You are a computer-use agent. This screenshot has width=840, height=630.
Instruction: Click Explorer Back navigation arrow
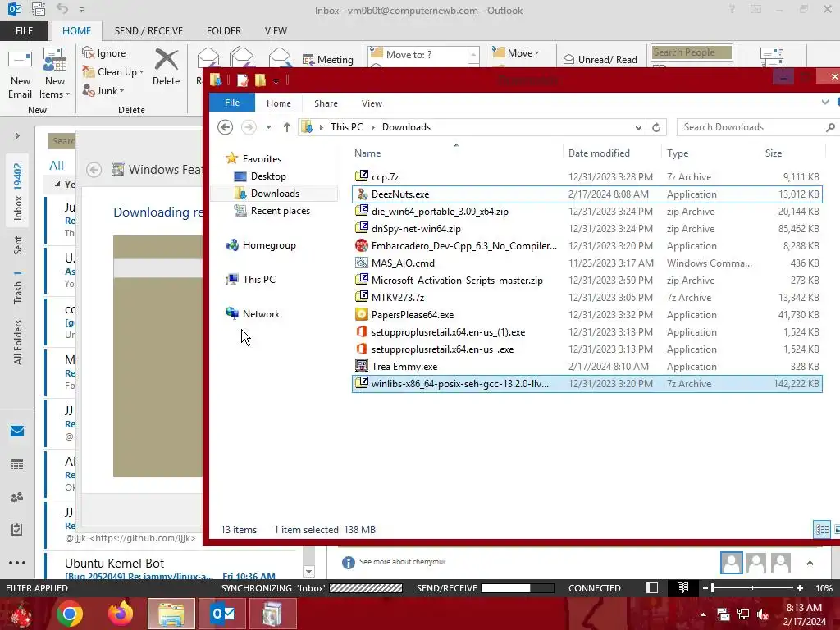click(225, 127)
